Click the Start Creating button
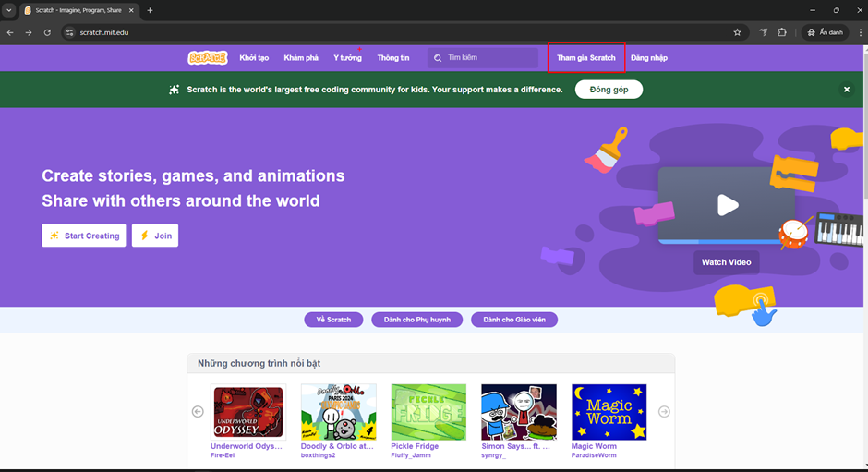 (84, 236)
